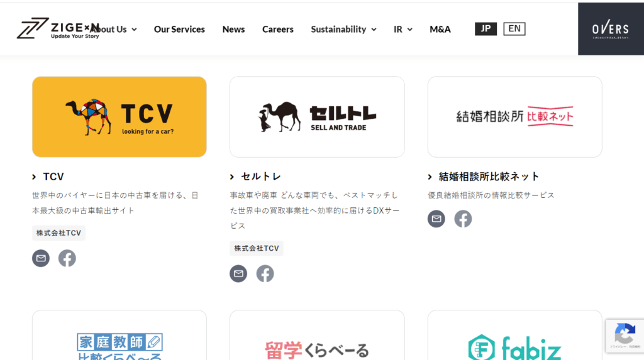Open the Facebook icon under 結婚相談所比較ネット

click(463, 219)
